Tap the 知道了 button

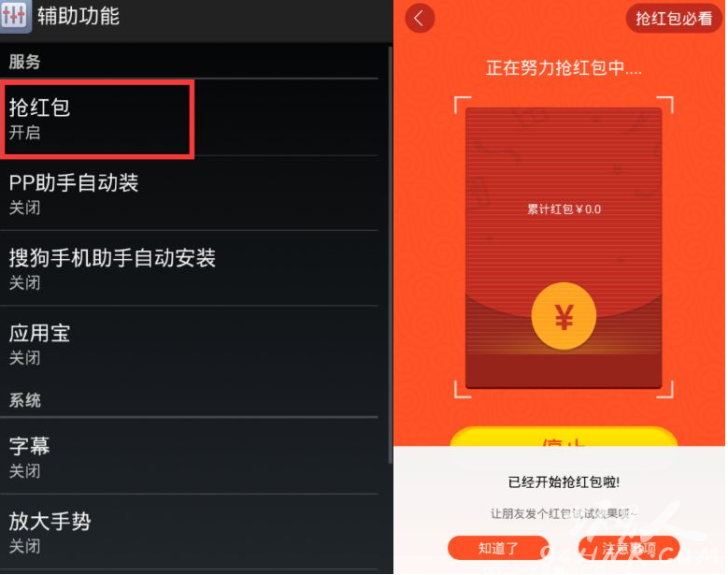coord(498,548)
